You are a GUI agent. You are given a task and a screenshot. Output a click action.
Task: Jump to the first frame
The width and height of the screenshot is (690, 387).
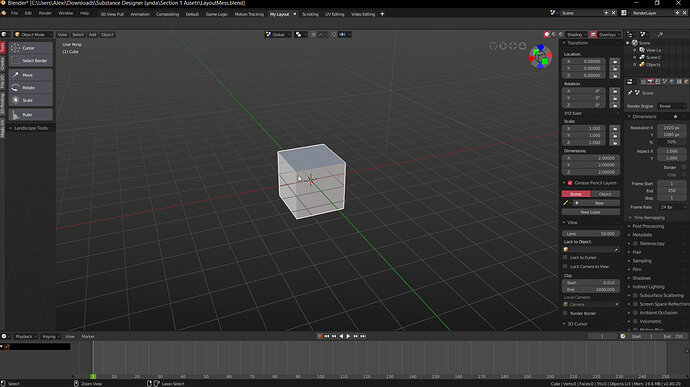[x=327, y=336]
